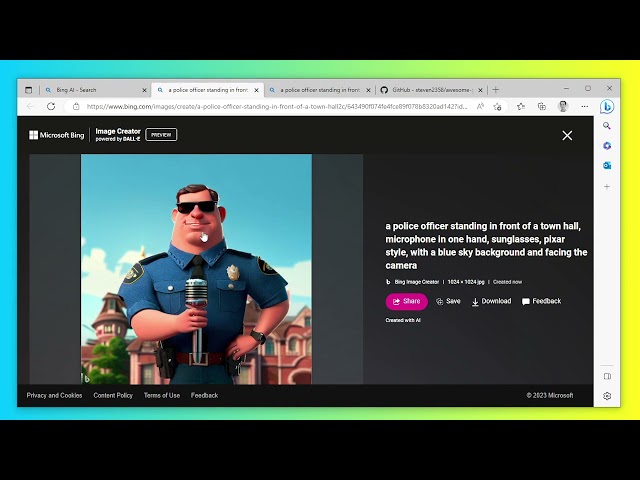Click the Created with AI label
The image size is (640, 480).
click(403, 320)
